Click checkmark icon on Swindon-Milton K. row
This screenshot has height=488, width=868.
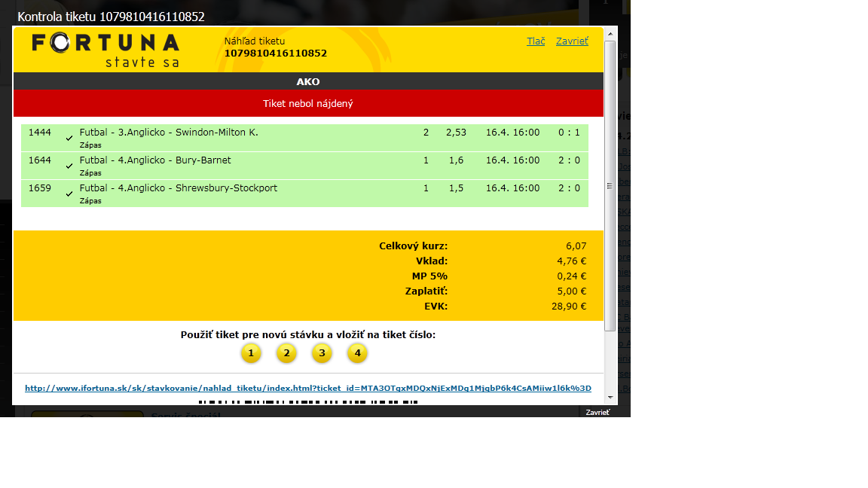tap(69, 139)
